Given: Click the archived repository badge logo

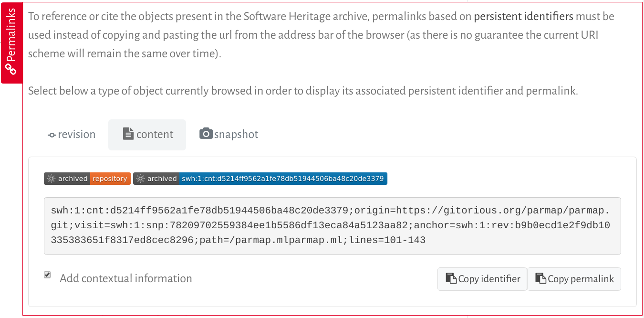Looking at the screenshot, I should tap(51, 179).
